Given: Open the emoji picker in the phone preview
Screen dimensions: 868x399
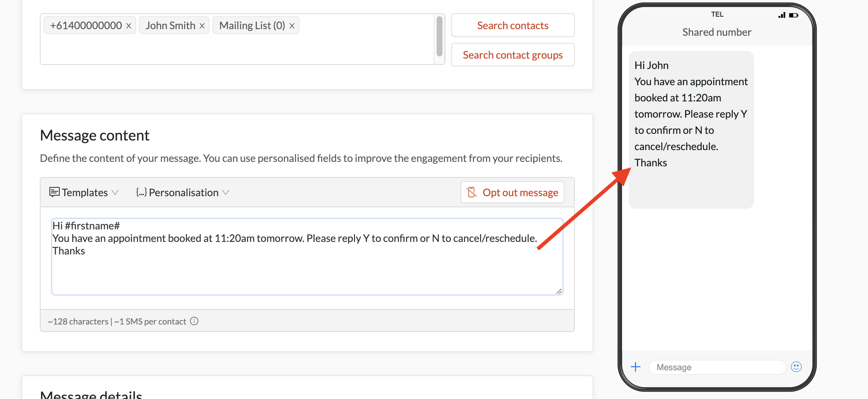Looking at the screenshot, I should point(796,367).
